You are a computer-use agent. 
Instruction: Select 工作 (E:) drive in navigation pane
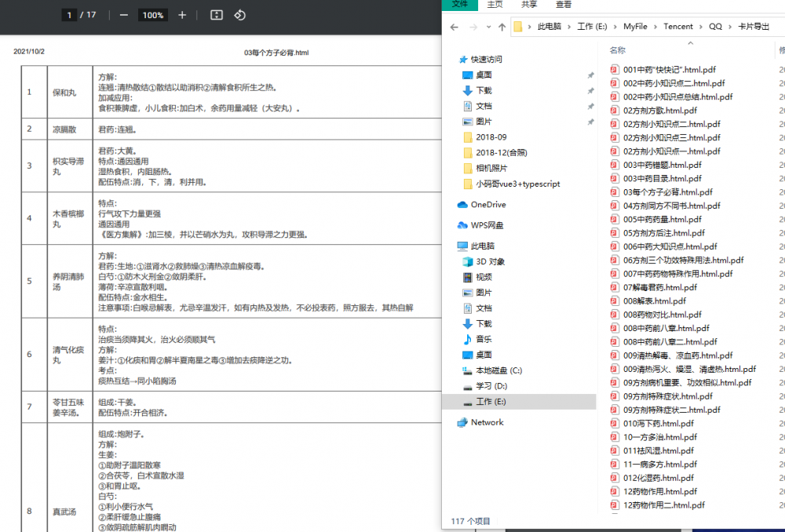[519, 402]
